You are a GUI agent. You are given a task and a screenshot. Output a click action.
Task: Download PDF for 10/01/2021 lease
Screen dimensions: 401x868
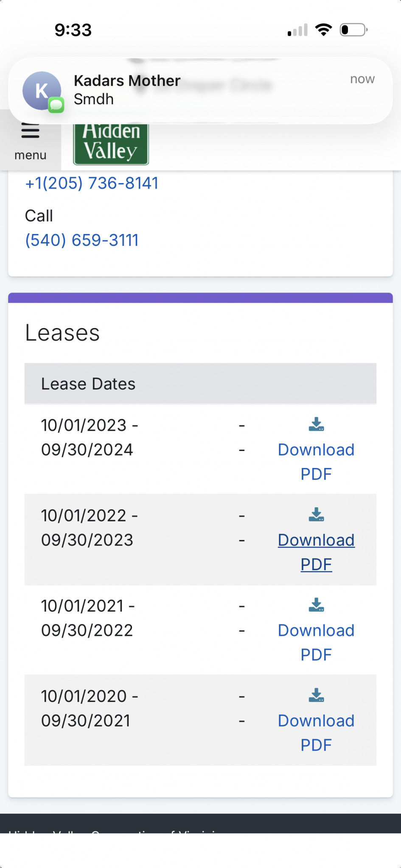point(316,643)
